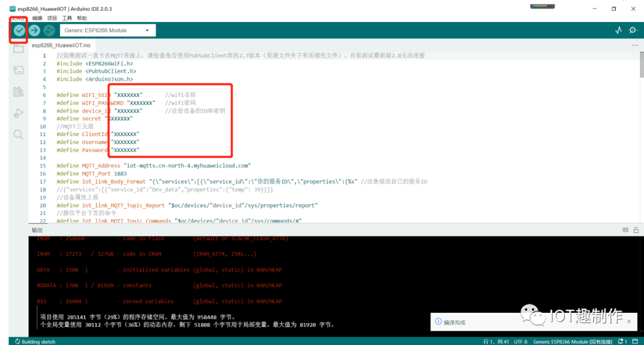Start the Debug button in toolbar

(49, 30)
